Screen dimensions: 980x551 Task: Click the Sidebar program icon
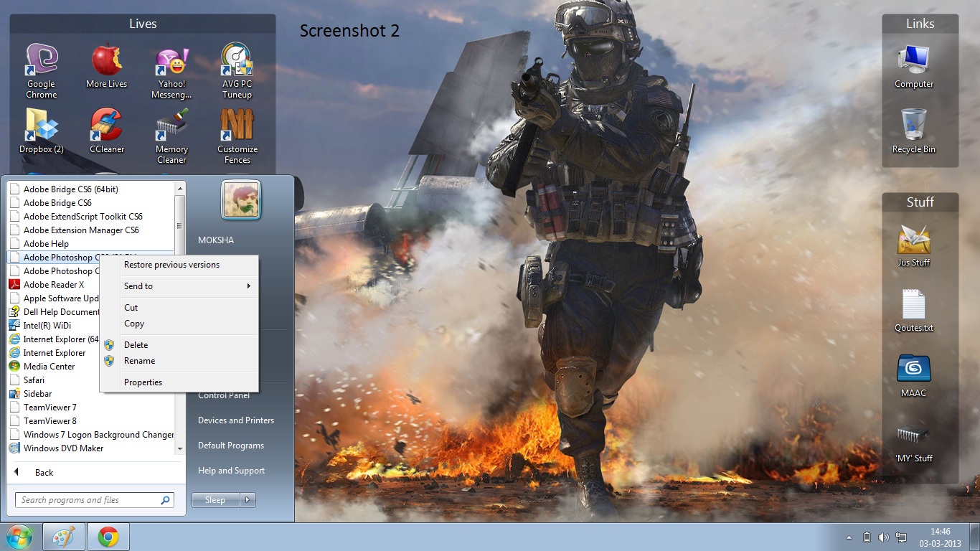(x=14, y=394)
